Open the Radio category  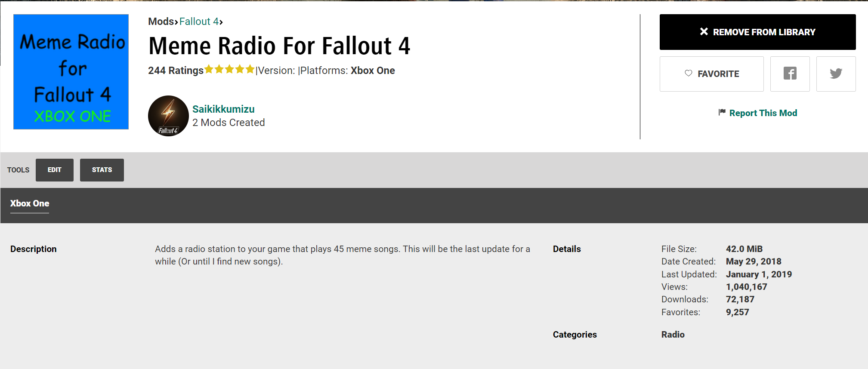tap(673, 335)
